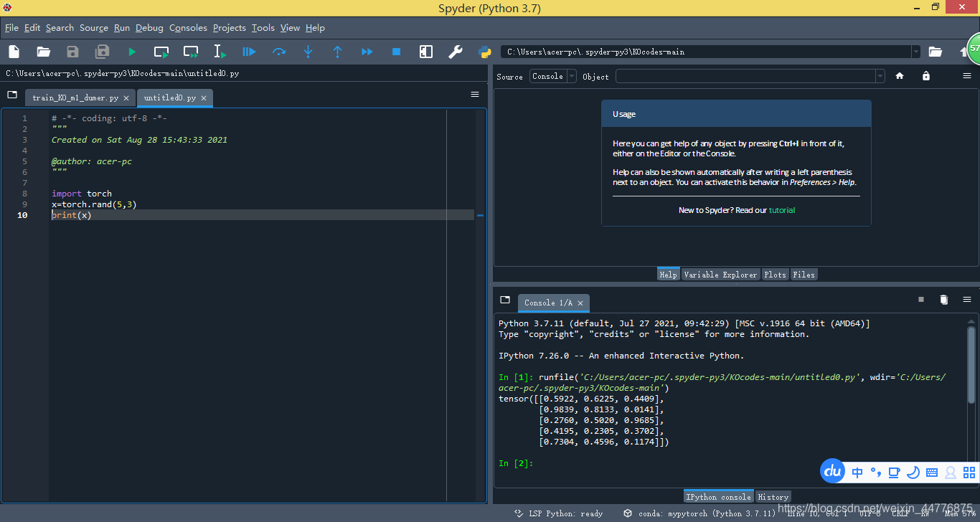Browse editor tabs with the tabs icon
980x522 pixels.
[x=12, y=95]
